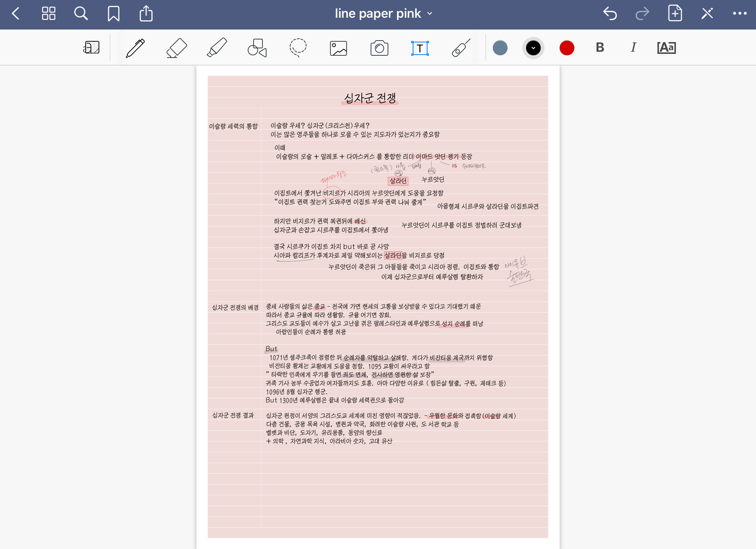This screenshot has width=756, height=549.
Task: Select the Highlighter tool
Action: 217,48
